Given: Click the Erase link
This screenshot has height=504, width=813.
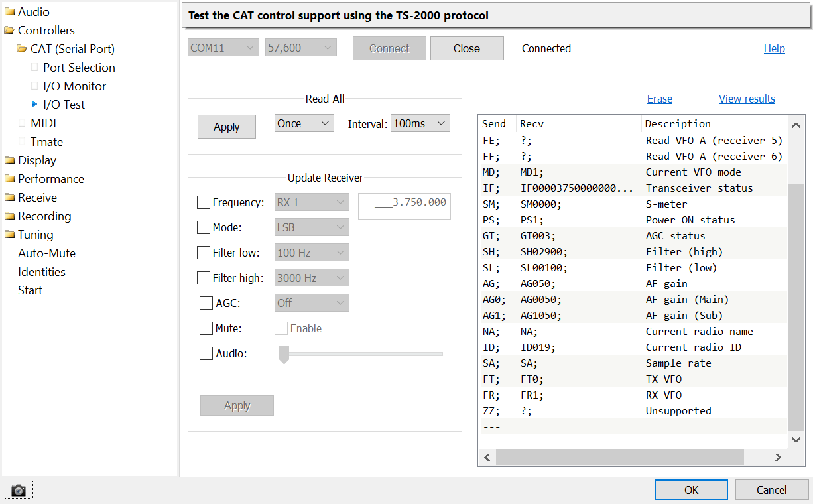Looking at the screenshot, I should 659,99.
